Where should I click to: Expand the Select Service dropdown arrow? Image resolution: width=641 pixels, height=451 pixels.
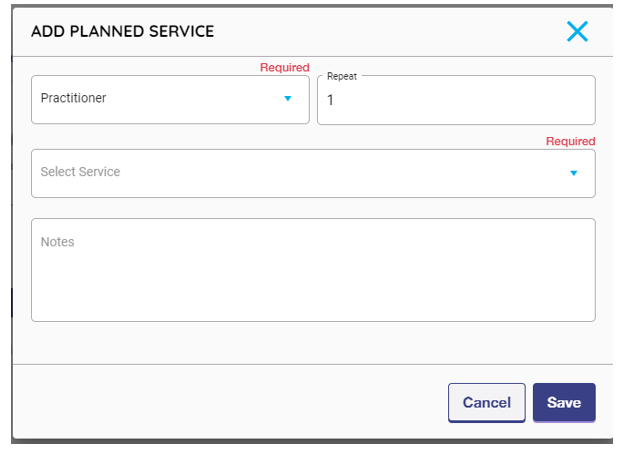(574, 173)
